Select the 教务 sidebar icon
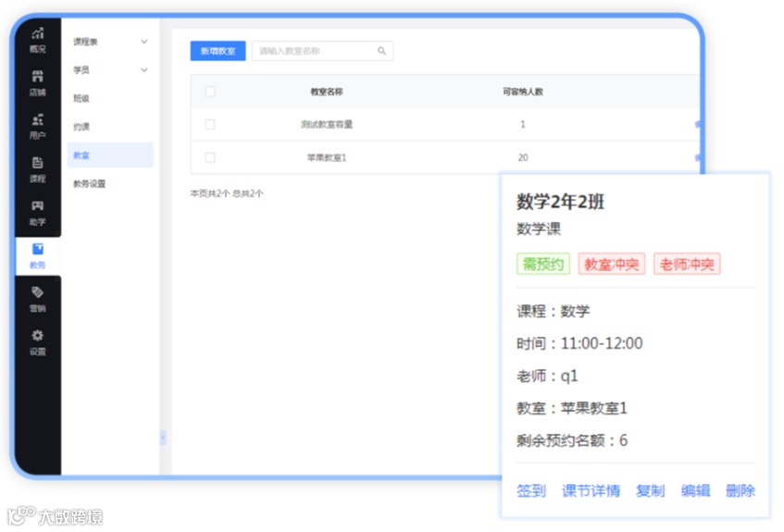Viewport: 784px width, 532px height. pos(38,256)
